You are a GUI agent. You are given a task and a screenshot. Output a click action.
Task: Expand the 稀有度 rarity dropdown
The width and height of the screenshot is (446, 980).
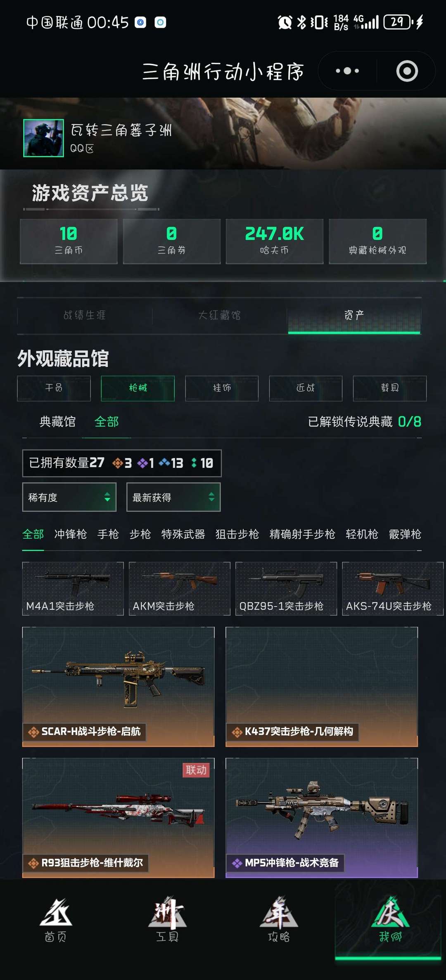pyautogui.click(x=69, y=497)
